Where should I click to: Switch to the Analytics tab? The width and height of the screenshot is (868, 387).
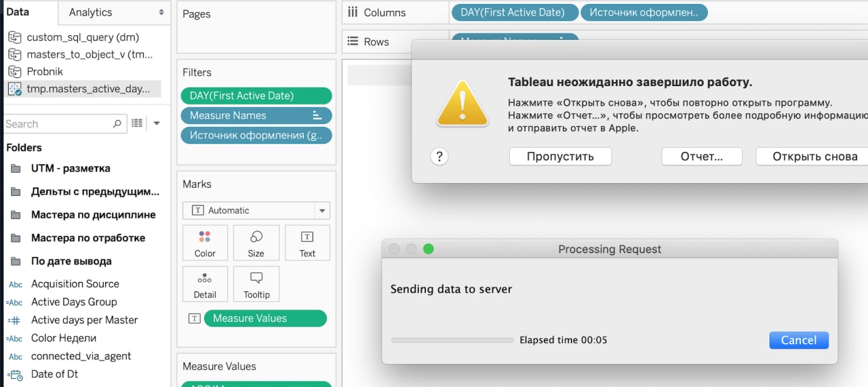tap(90, 12)
